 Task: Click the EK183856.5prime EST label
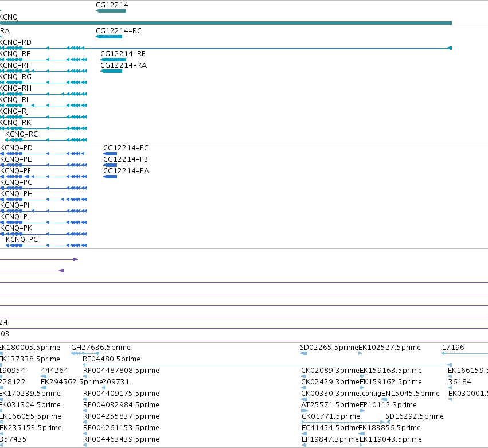point(389,428)
